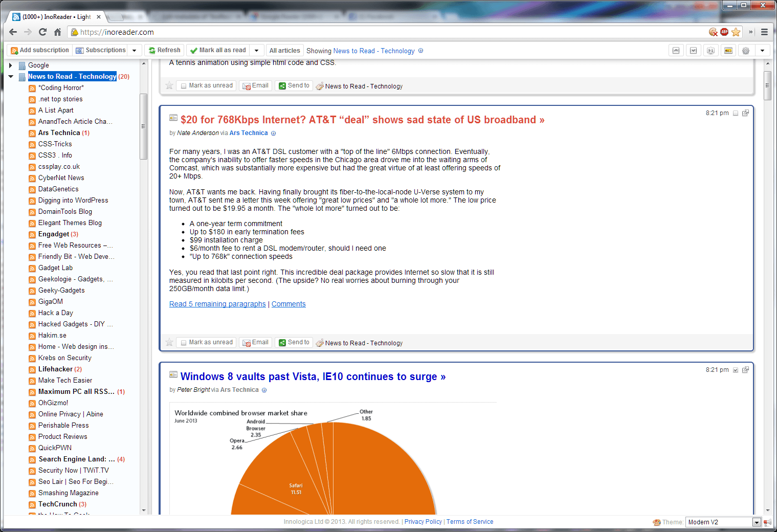This screenshot has width=777, height=532.
Task: Open Read 5 remaining paragraphs link
Action: [x=217, y=304]
